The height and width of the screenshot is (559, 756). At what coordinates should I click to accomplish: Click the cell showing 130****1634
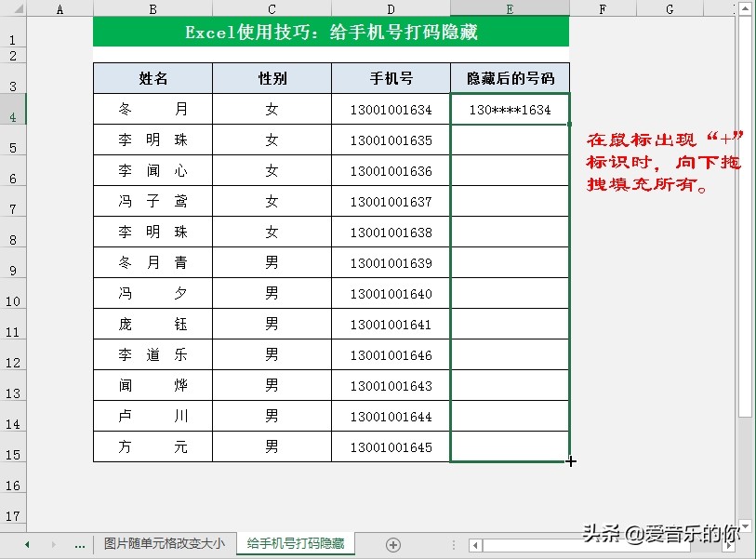point(509,109)
